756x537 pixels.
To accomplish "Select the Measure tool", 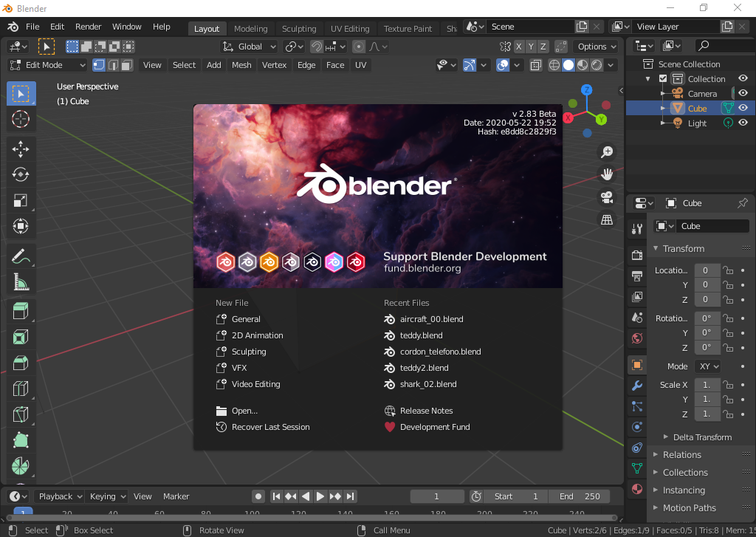I will pyautogui.click(x=20, y=281).
